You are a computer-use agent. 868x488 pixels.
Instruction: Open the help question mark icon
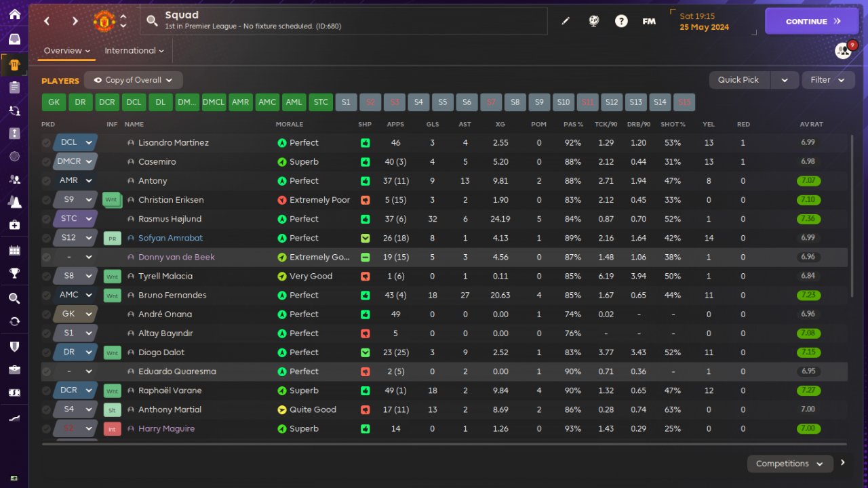(621, 21)
